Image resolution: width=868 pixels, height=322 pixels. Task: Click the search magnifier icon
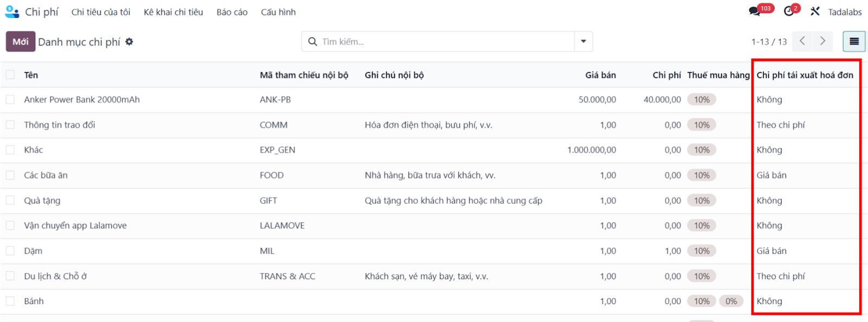tap(312, 42)
